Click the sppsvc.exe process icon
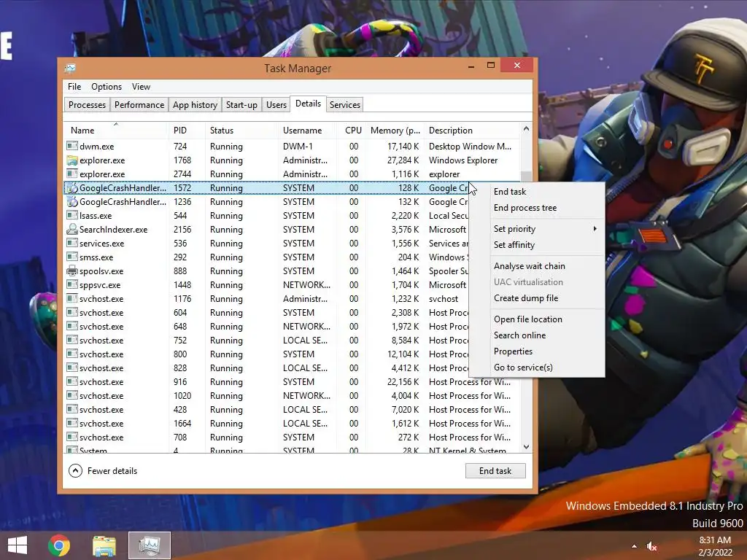 click(x=72, y=285)
